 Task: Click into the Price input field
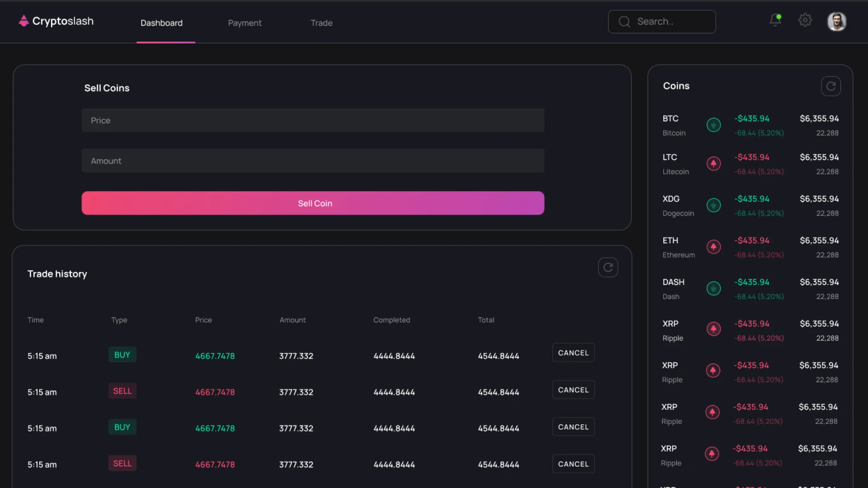pyautogui.click(x=312, y=121)
